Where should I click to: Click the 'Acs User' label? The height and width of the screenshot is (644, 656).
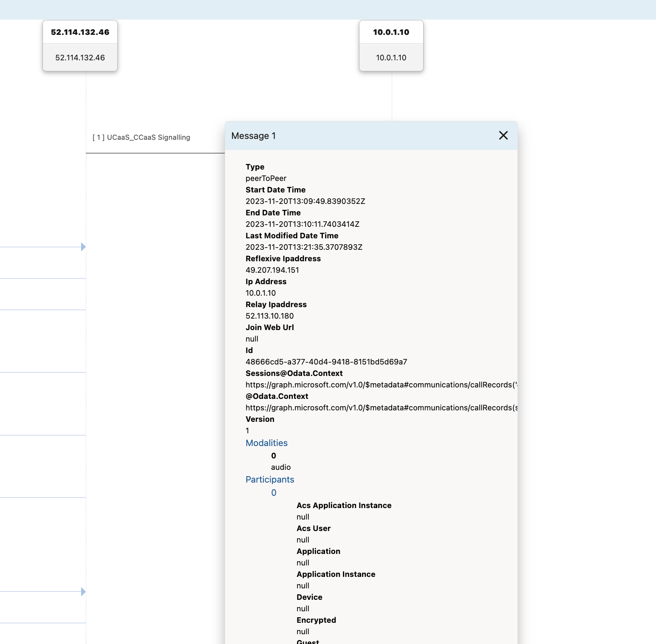point(314,528)
